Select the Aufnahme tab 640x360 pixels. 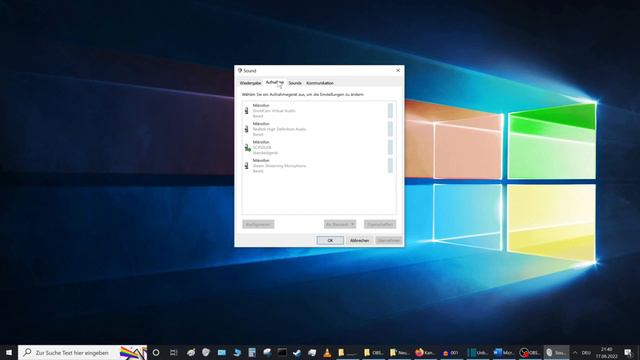pos(274,82)
